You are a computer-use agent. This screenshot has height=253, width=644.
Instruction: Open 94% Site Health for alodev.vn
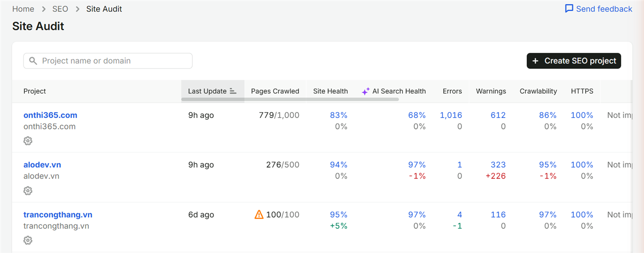tap(339, 165)
